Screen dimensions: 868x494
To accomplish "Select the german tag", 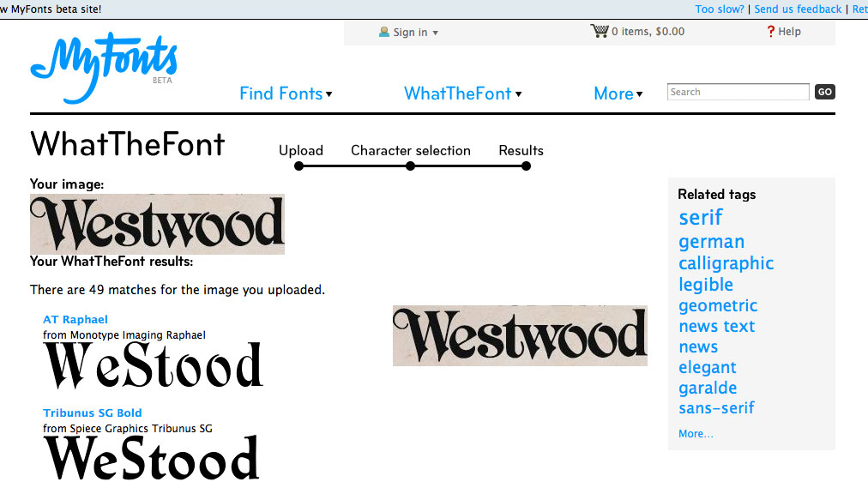I will [x=711, y=242].
